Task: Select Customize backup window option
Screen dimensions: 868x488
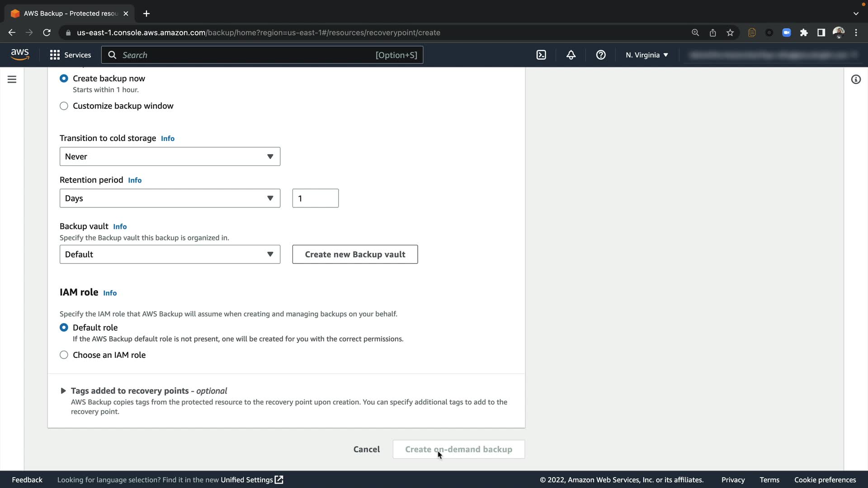Action: click(x=64, y=106)
